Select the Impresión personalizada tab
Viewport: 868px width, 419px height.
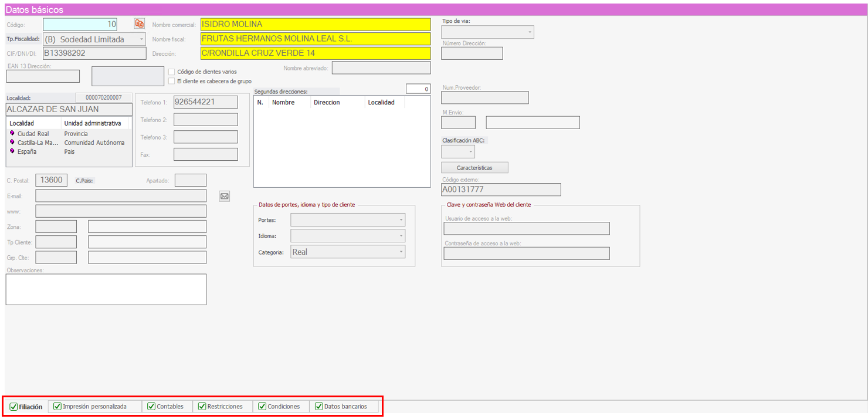coord(94,406)
